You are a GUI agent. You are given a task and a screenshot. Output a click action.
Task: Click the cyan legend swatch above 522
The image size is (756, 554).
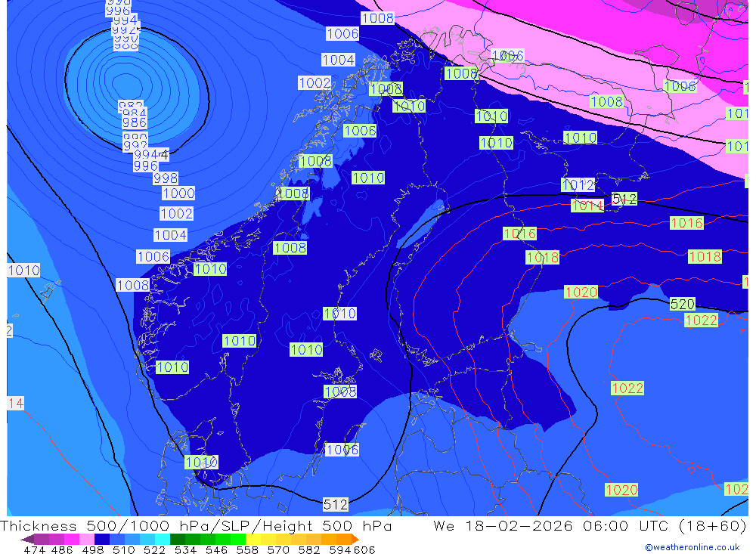(x=163, y=539)
